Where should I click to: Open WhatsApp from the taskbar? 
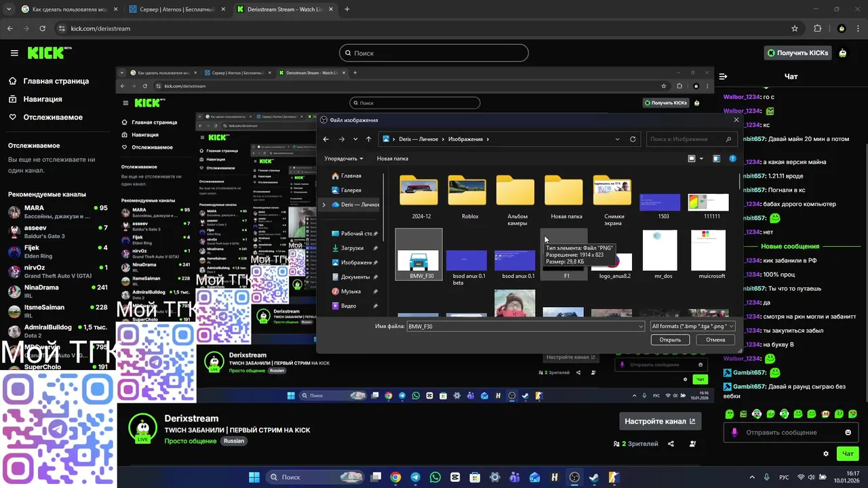point(435,477)
